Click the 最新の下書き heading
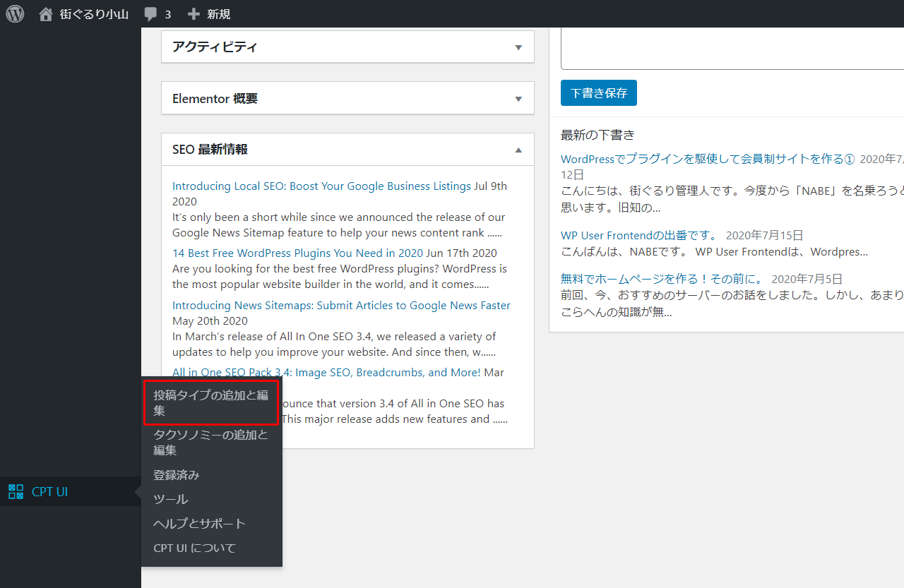This screenshot has width=904, height=588. [597, 135]
